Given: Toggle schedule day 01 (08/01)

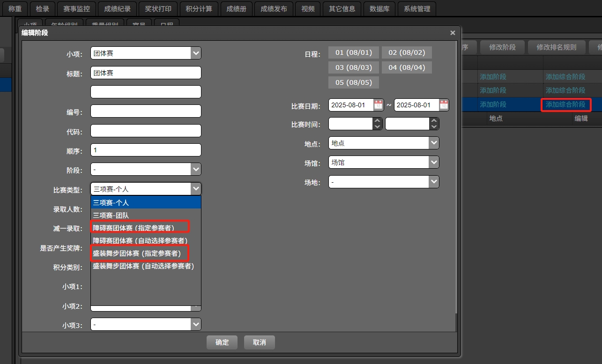Looking at the screenshot, I should 353,52.
